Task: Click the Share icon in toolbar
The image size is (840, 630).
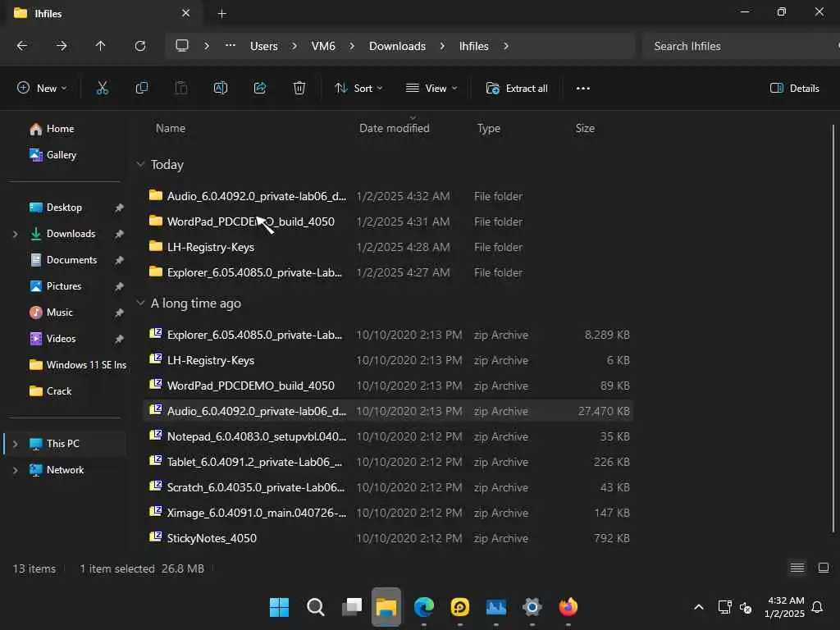Action: click(x=260, y=89)
